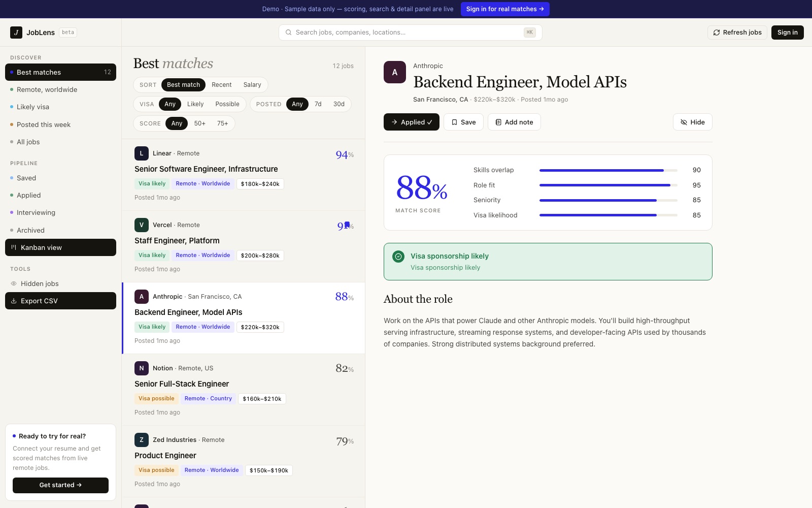Open Product Engineer job card
The image size is (812, 508).
coord(243,461)
